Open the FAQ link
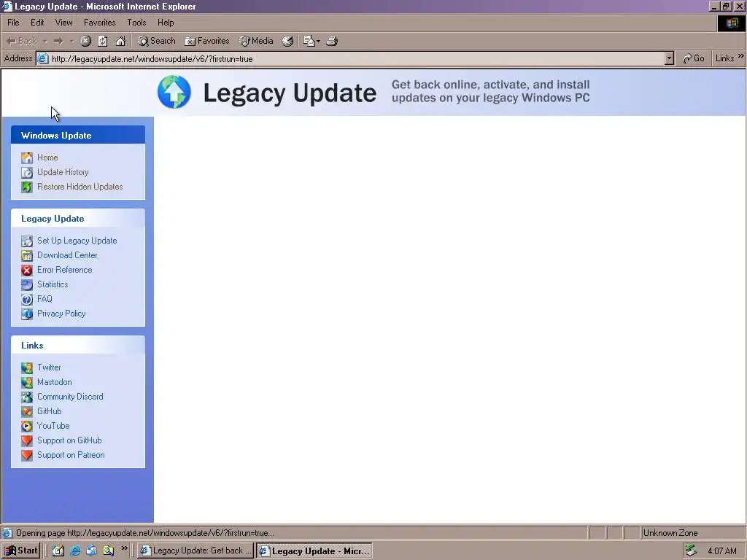This screenshot has width=747, height=560. pyautogui.click(x=44, y=299)
